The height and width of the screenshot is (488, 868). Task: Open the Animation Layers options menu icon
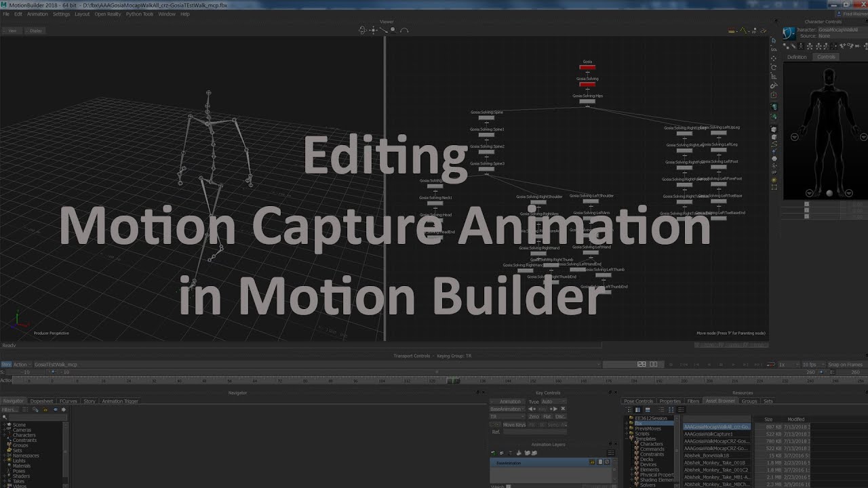click(611, 453)
